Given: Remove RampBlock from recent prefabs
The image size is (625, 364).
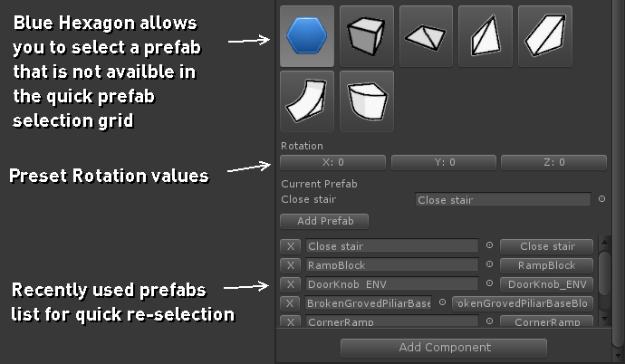Looking at the screenshot, I should tap(291, 265).
